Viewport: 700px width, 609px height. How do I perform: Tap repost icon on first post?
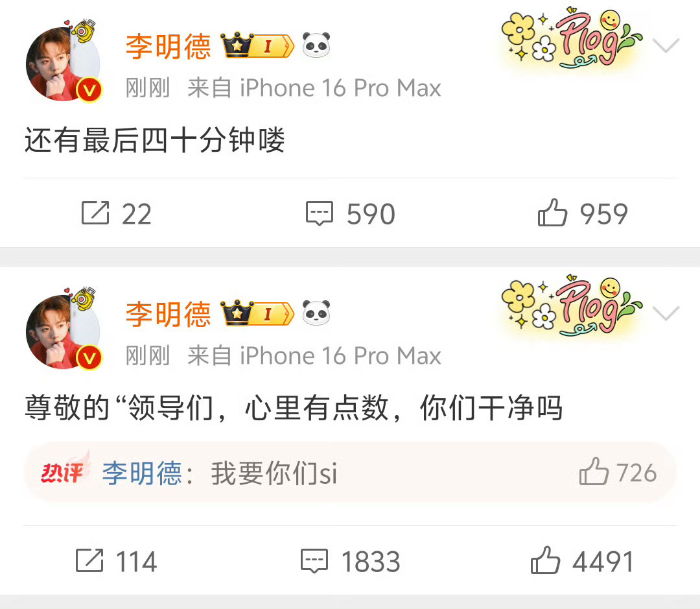pos(95,213)
